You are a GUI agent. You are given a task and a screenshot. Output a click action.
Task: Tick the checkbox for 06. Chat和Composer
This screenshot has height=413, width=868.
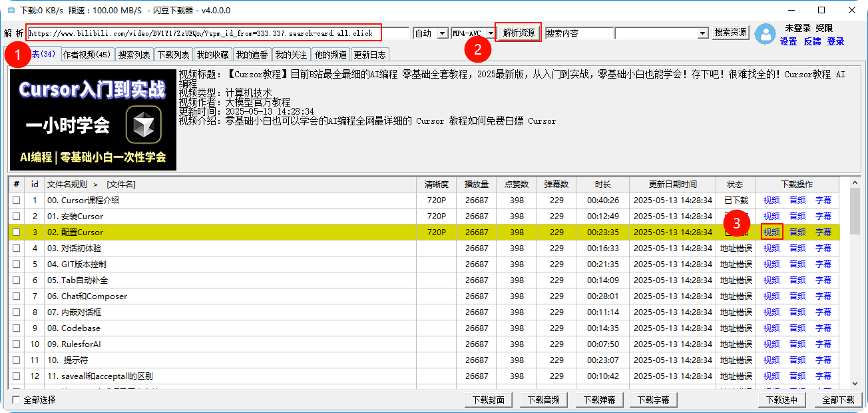(x=16, y=296)
